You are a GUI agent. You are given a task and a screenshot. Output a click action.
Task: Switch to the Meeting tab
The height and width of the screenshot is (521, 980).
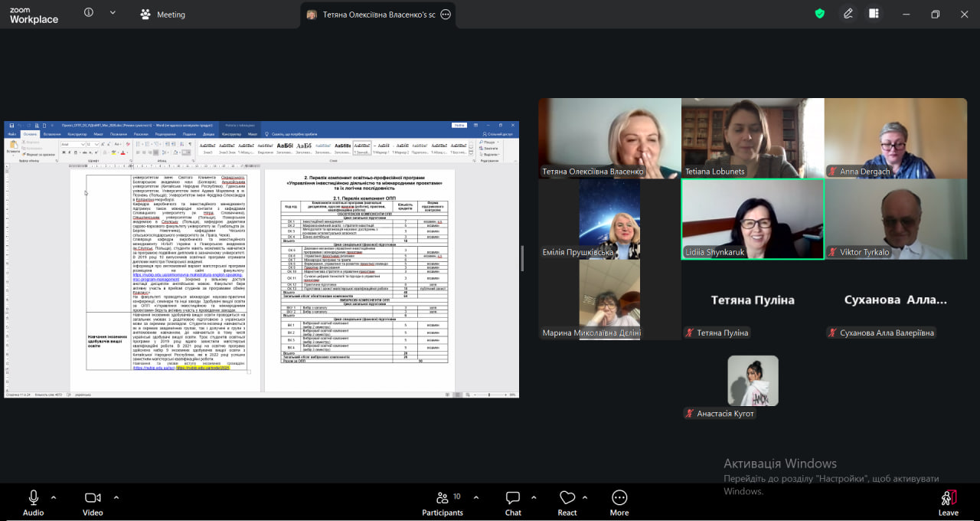click(x=162, y=15)
